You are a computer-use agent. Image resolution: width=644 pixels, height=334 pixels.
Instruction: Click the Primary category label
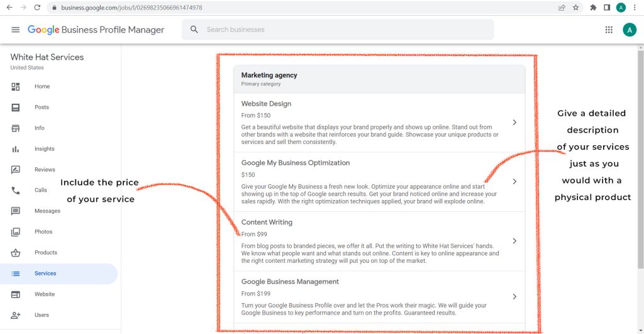261,84
